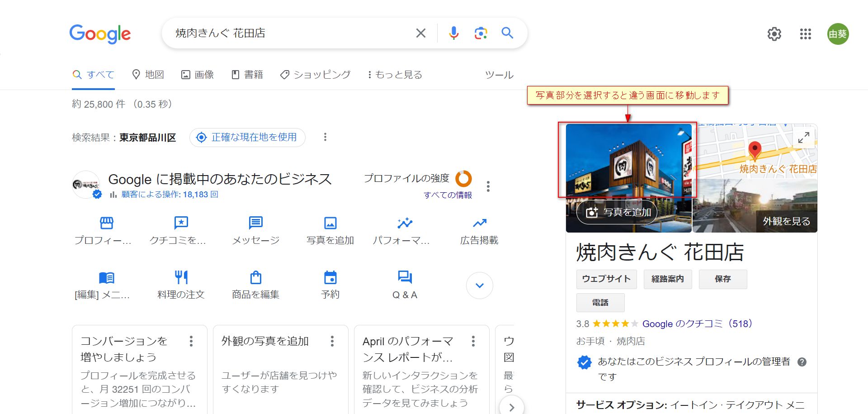
Task: Open the メッセージ icon
Action: (255, 223)
